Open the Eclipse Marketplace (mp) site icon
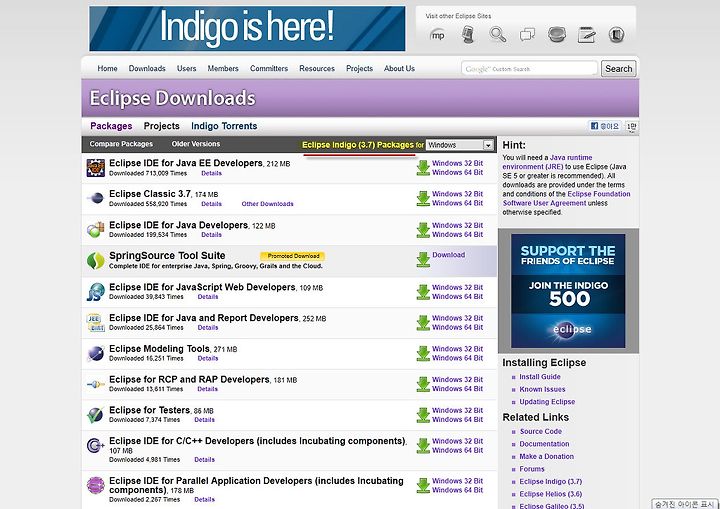Viewport: 720px width, 509px height. coord(438,35)
